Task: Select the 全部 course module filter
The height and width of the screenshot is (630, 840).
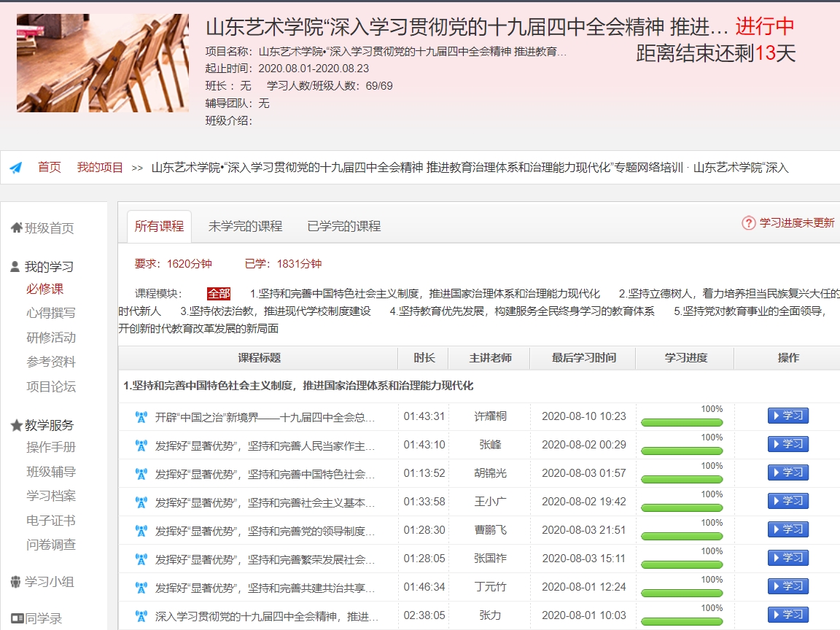Action: pos(219,294)
